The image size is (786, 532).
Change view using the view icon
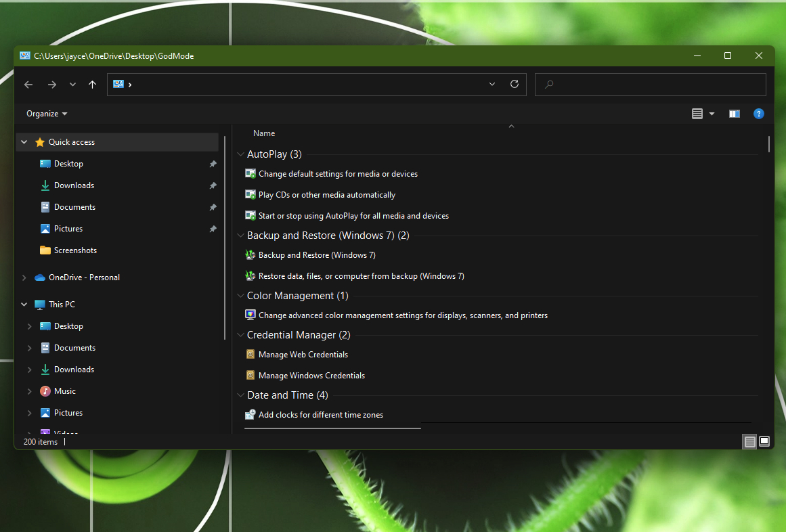coord(697,114)
